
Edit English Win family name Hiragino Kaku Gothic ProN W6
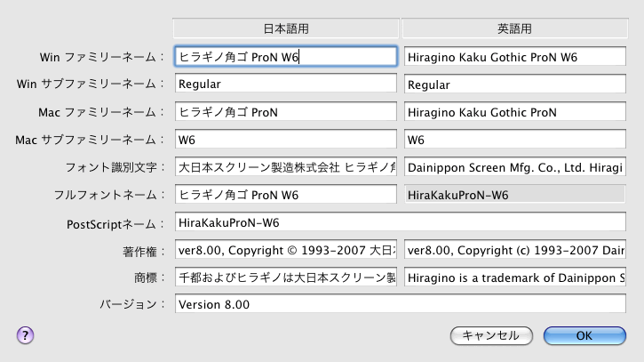point(515,57)
